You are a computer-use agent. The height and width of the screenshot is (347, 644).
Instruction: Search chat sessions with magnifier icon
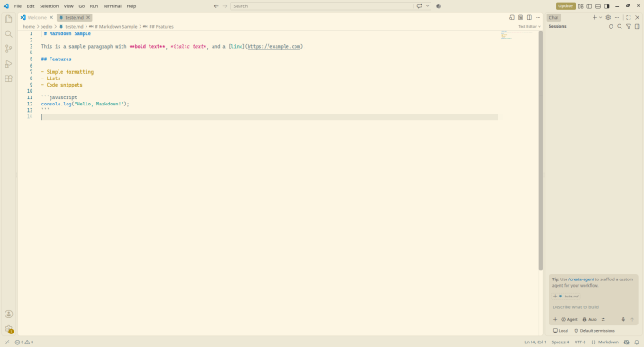[620, 27]
